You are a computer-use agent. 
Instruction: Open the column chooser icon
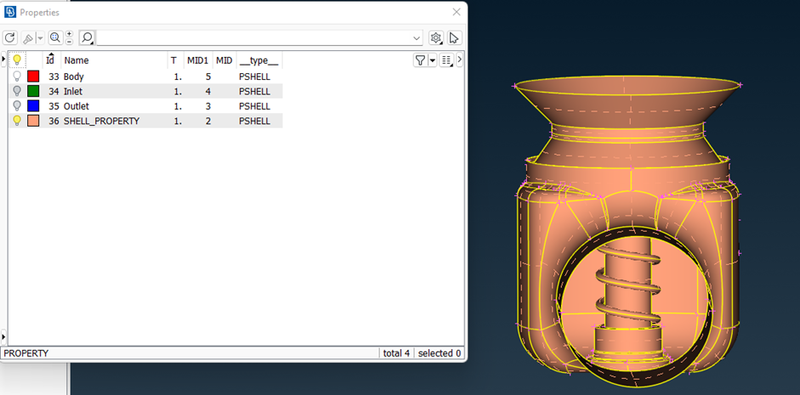(446, 60)
